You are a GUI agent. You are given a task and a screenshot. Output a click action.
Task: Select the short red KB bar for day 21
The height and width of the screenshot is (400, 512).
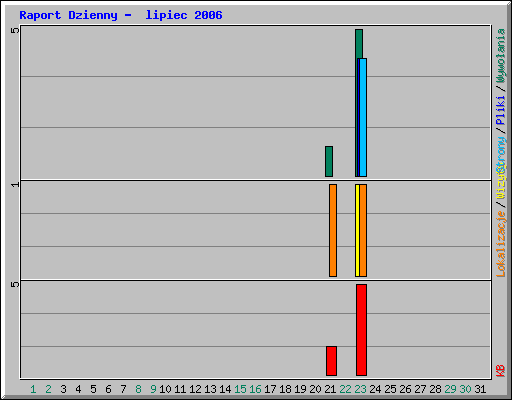pos(331,361)
